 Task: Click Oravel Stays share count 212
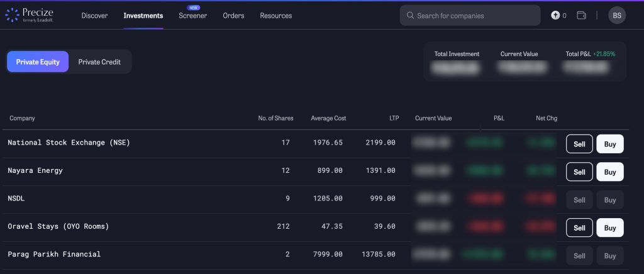(283, 226)
